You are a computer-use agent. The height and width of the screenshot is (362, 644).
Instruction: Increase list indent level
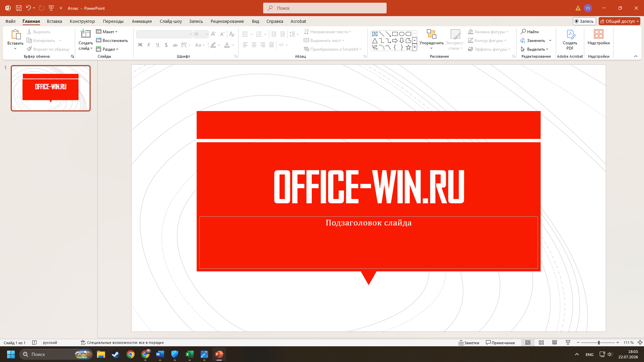tap(283, 34)
